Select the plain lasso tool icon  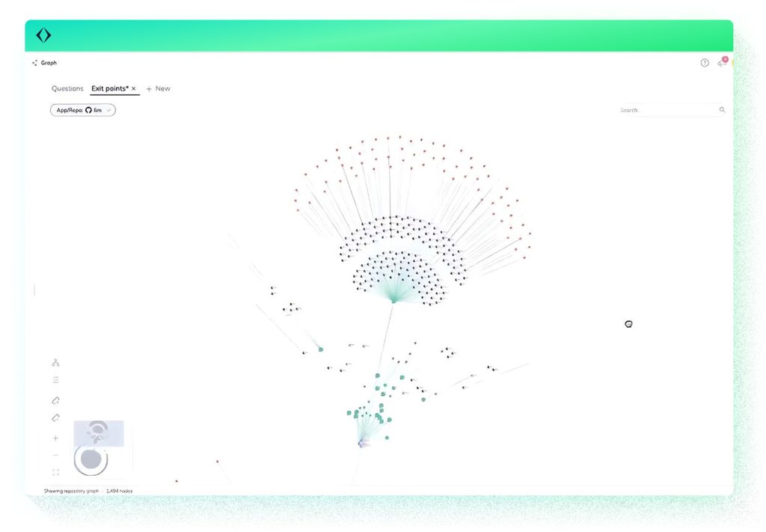[x=55, y=418]
